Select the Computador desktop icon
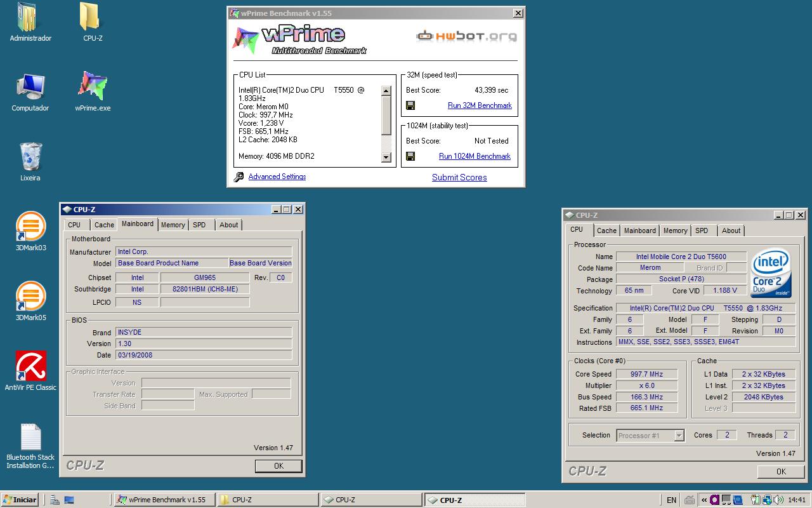Image resolution: width=812 pixels, height=508 pixels. [30, 92]
